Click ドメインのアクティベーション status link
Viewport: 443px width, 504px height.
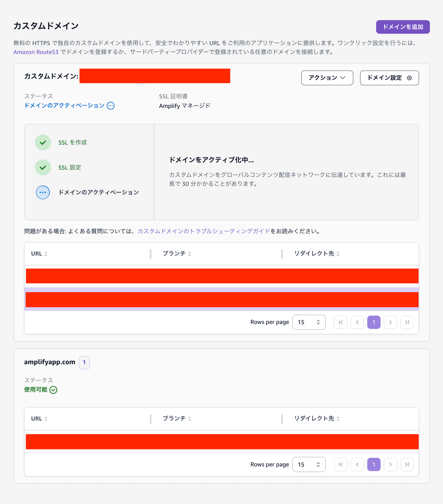[x=64, y=106]
